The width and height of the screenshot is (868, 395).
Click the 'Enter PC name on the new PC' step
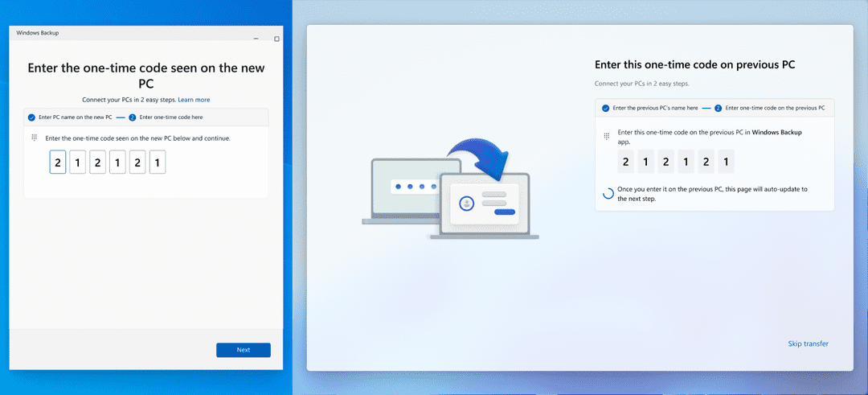pyautogui.click(x=75, y=117)
